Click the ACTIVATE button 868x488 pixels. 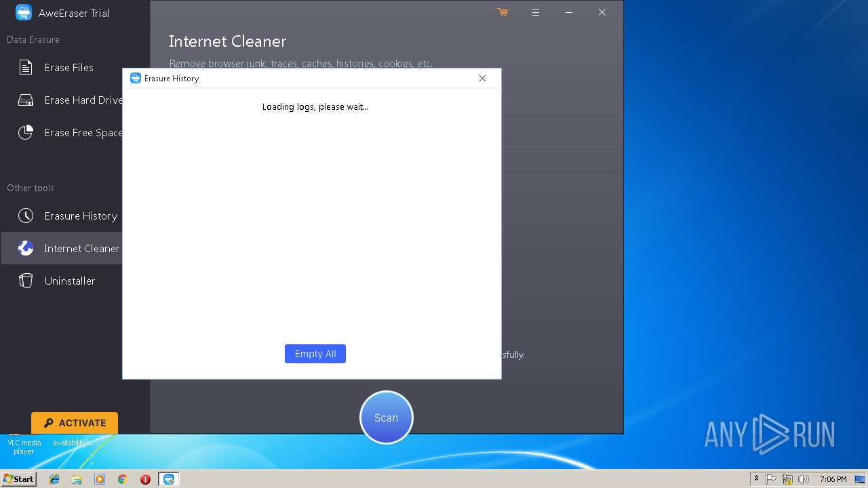[75, 423]
